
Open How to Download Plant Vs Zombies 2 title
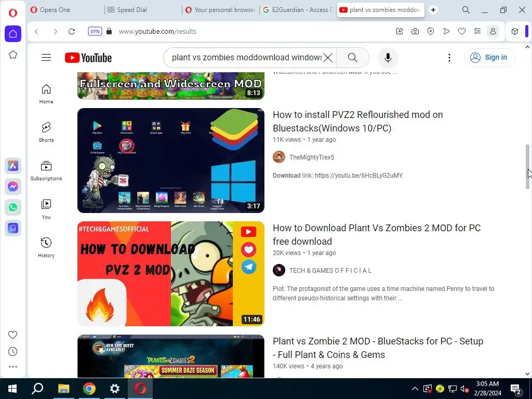pos(377,235)
